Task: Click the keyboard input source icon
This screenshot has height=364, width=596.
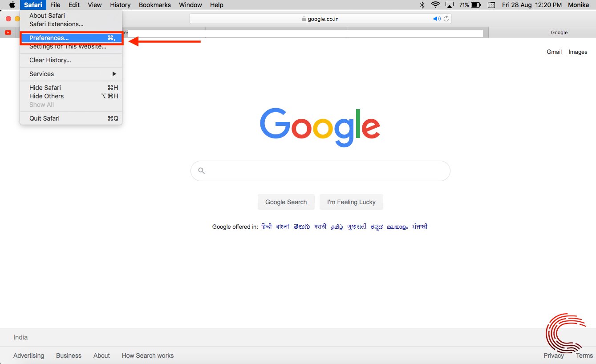Action: (491, 5)
